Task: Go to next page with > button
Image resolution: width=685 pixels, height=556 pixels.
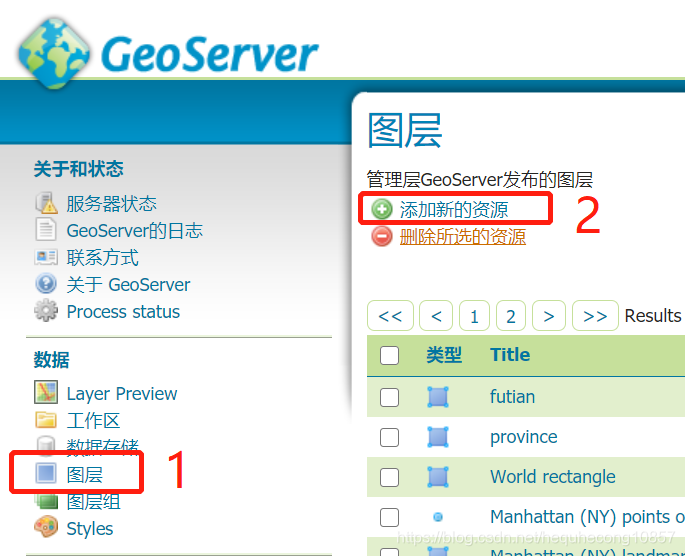Action: 549,315
